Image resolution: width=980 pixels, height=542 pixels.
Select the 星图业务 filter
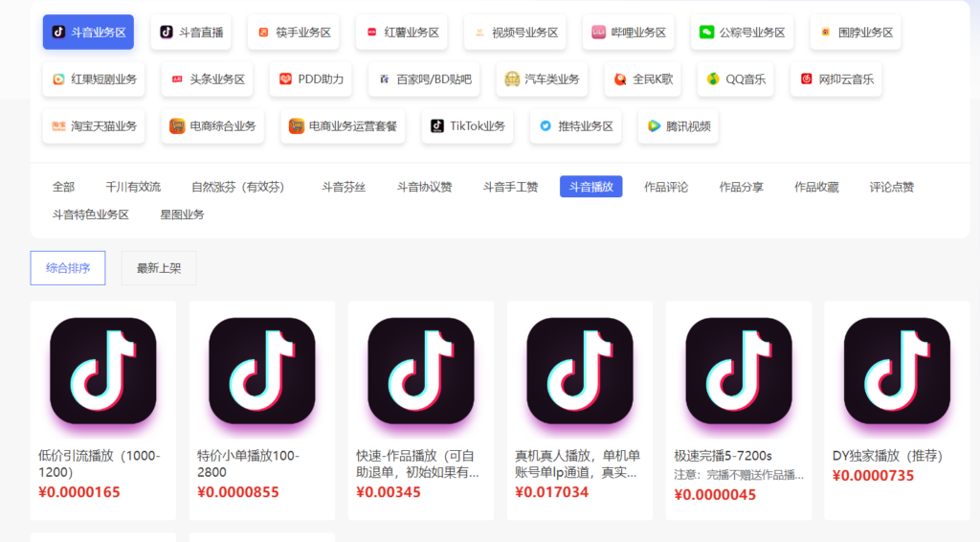click(x=182, y=215)
